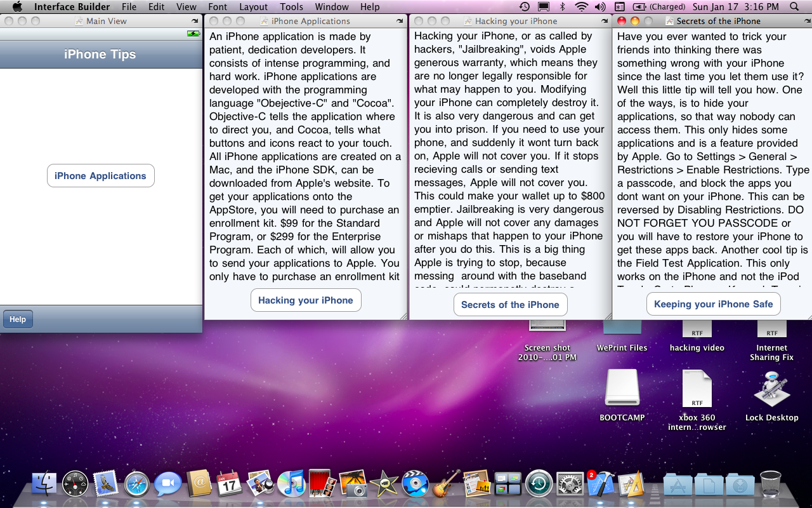Open the Font menu
This screenshot has height=508, width=812.
[218, 7]
